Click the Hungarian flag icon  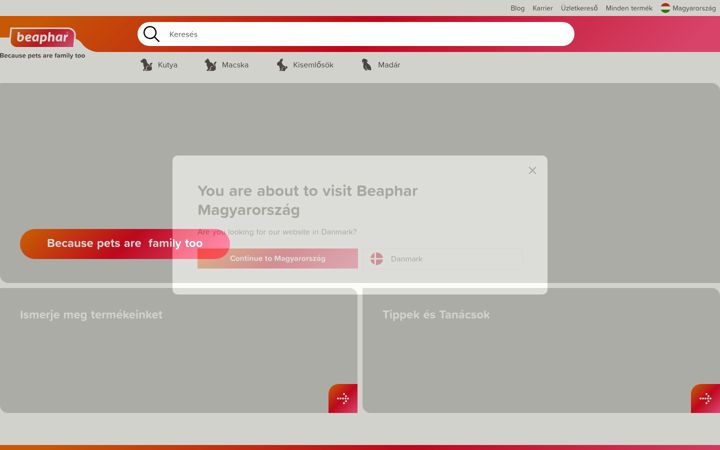click(665, 8)
